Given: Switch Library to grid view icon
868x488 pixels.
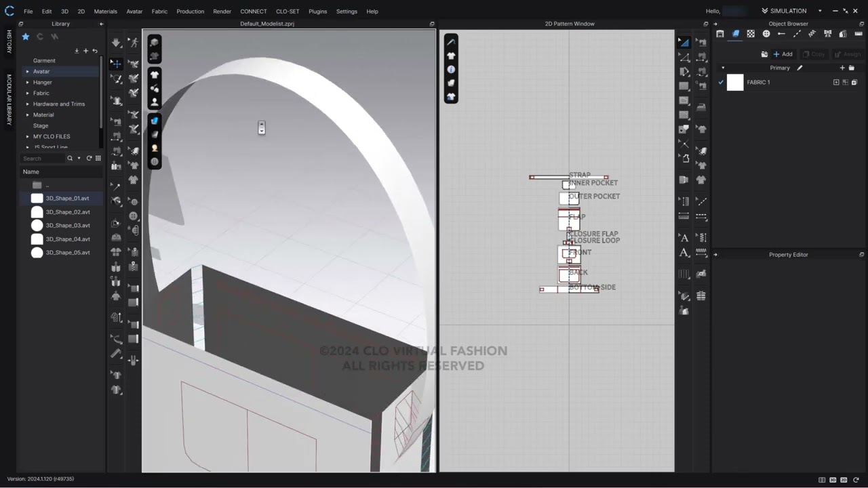Looking at the screenshot, I should pyautogui.click(x=98, y=158).
